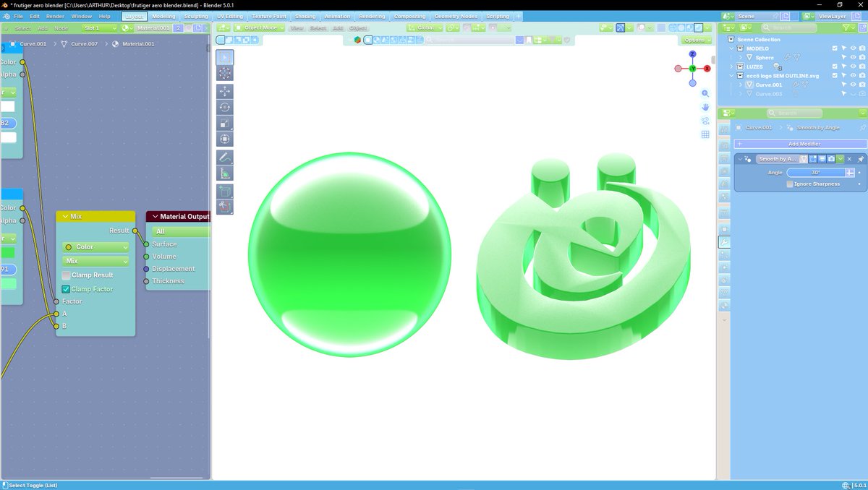Image resolution: width=868 pixels, height=490 pixels.
Task: Click the properties editor search field
Action: (794, 113)
